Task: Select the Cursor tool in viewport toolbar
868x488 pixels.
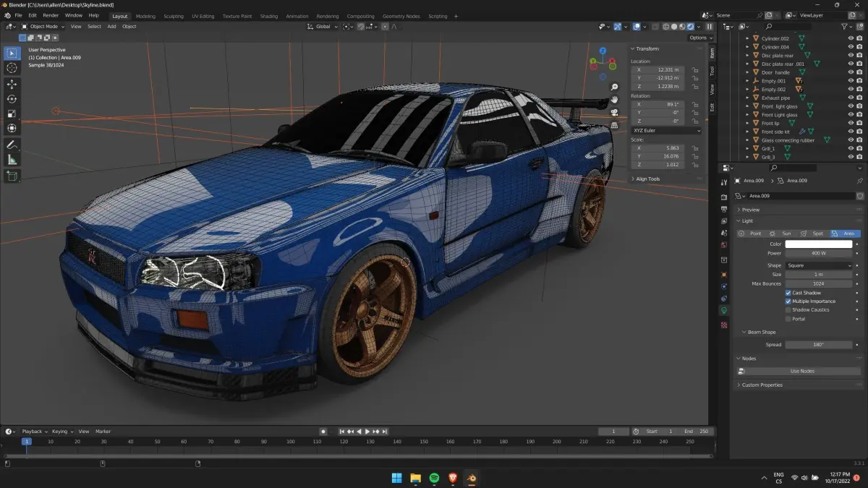Action: pyautogui.click(x=12, y=67)
